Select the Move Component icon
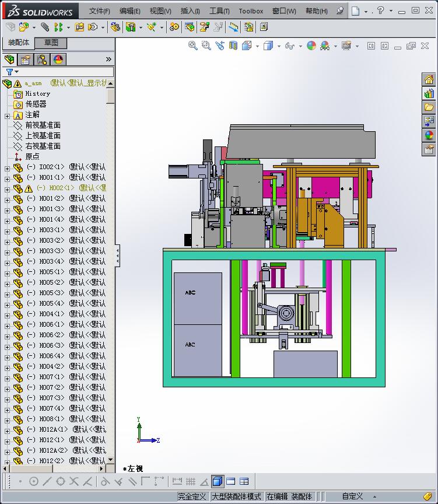 click(93, 27)
